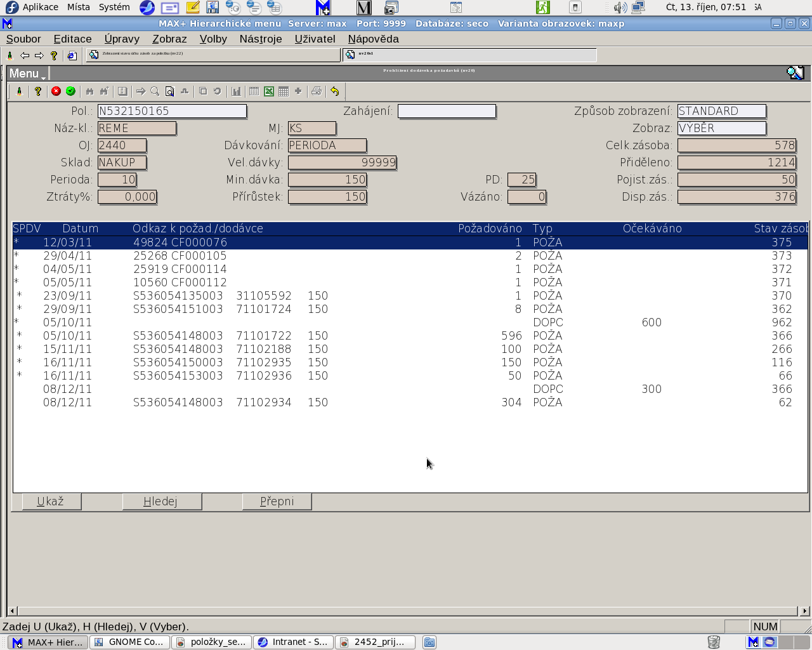Select the row dated 12/03/11 with CF000076

[x=410, y=242]
